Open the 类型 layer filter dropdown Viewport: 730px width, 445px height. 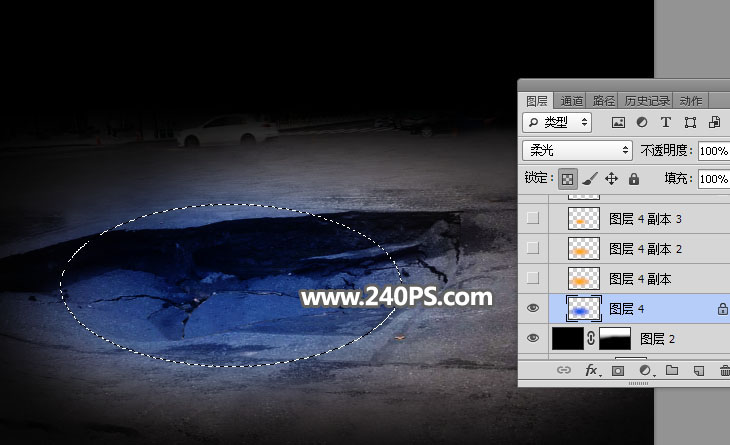click(557, 122)
